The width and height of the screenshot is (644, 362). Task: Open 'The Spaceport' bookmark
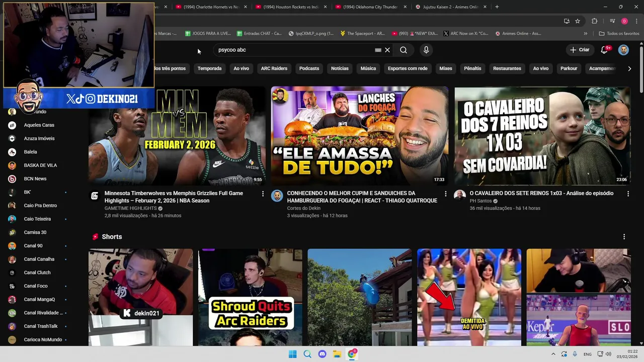click(x=362, y=33)
